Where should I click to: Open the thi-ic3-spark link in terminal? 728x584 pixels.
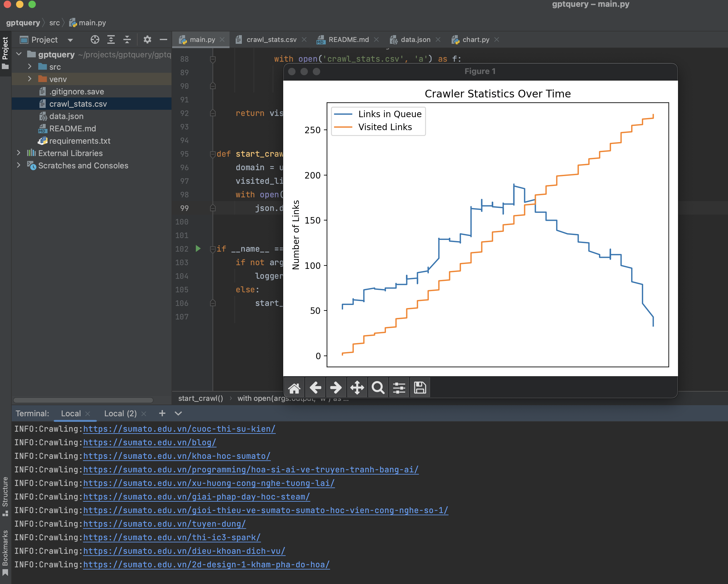pos(172,537)
